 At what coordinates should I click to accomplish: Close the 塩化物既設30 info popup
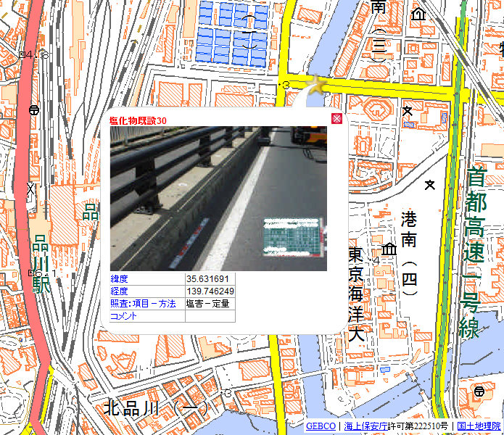click(336, 119)
